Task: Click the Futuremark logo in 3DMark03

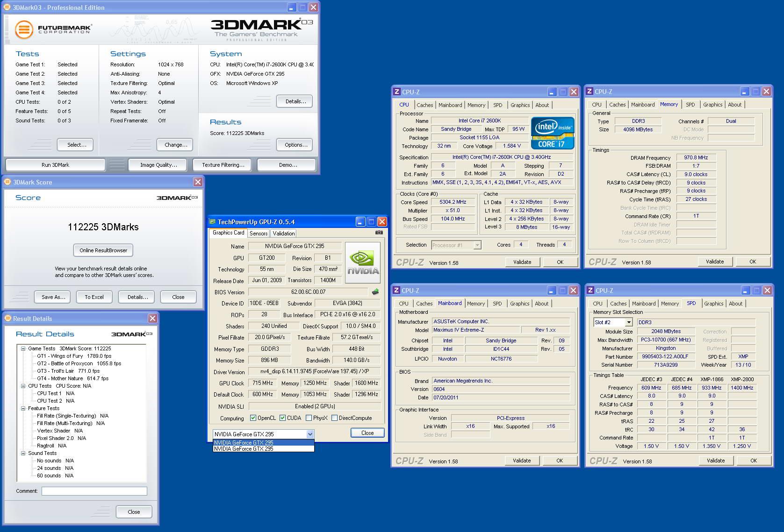Action: [53, 30]
